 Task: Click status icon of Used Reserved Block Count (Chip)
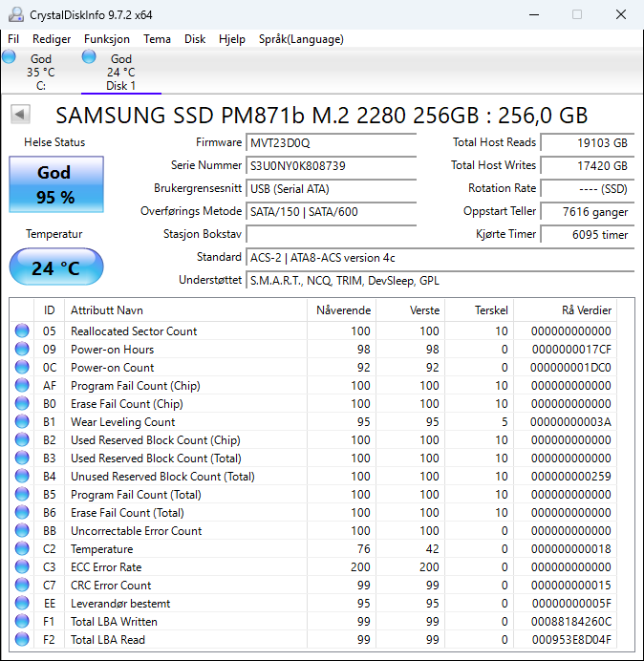(22, 439)
